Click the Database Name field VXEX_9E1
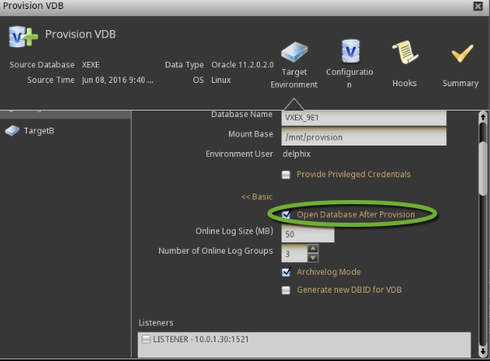 [364, 118]
